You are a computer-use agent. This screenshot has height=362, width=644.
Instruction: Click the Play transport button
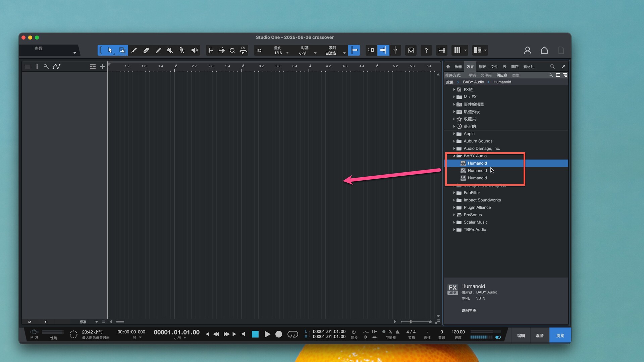(x=267, y=334)
